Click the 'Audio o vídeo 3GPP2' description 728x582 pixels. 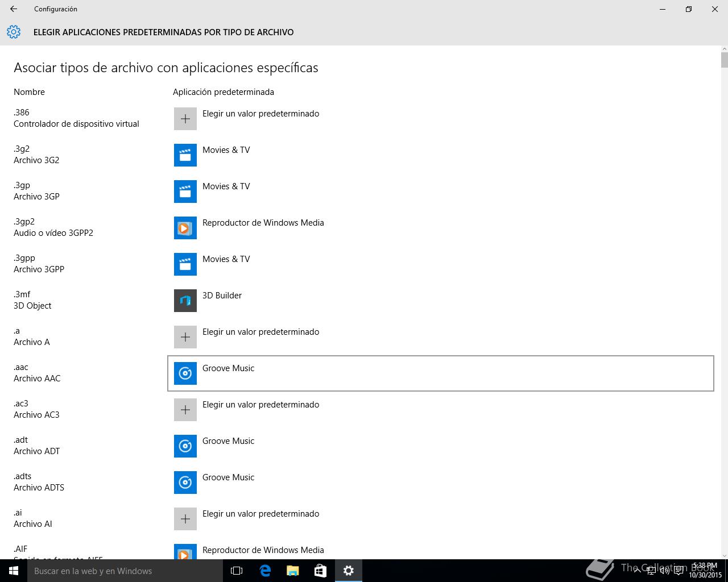point(53,233)
